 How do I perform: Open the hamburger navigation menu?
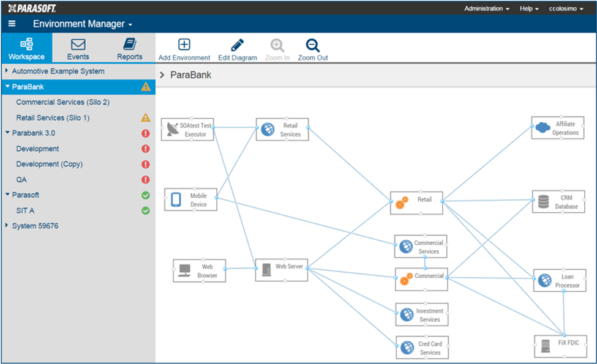[x=12, y=23]
